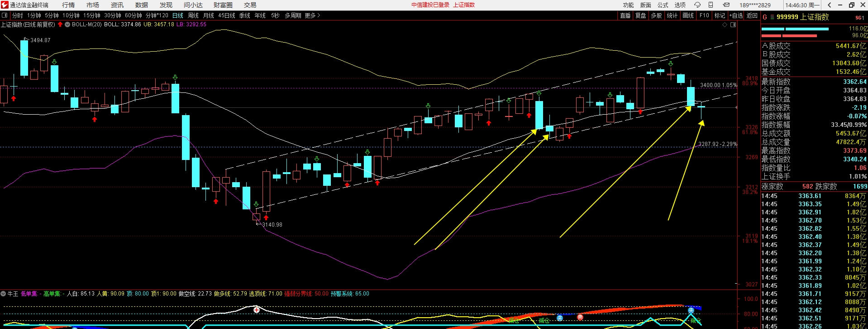
Task: Click the 返回 return button
Action: 752,15
